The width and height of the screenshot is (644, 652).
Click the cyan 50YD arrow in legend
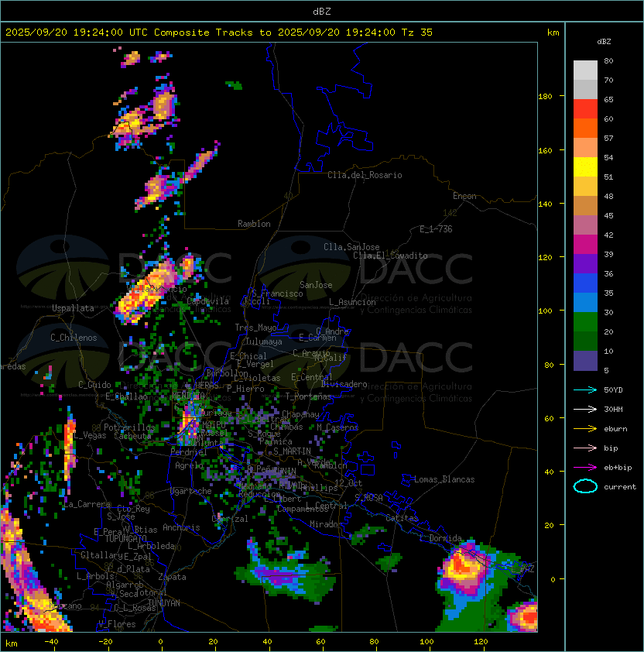pyautogui.click(x=585, y=389)
